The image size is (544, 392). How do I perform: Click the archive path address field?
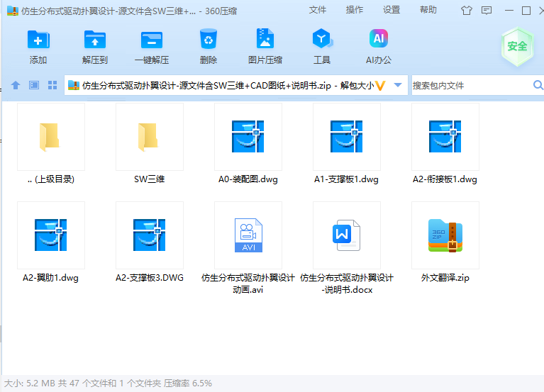(x=227, y=85)
